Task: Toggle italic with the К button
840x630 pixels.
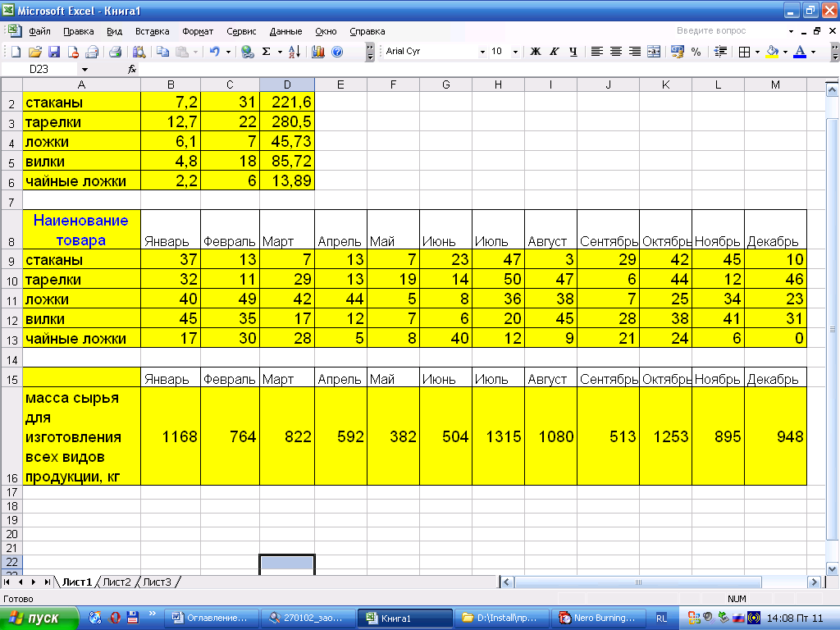Action: (555, 52)
